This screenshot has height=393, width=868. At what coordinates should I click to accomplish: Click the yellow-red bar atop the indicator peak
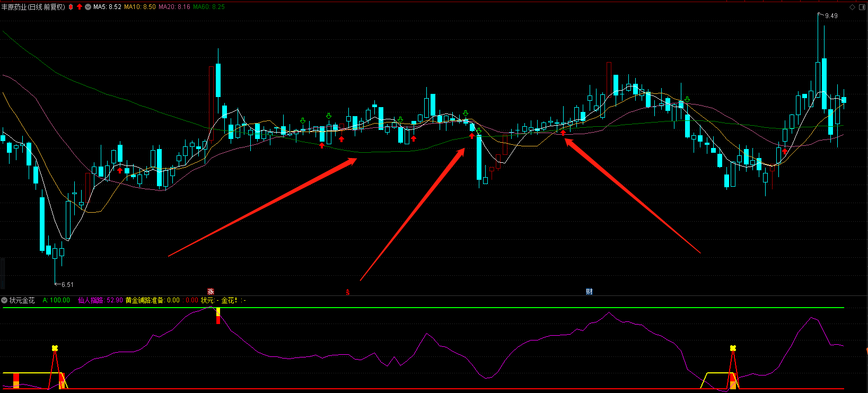(x=218, y=316)
